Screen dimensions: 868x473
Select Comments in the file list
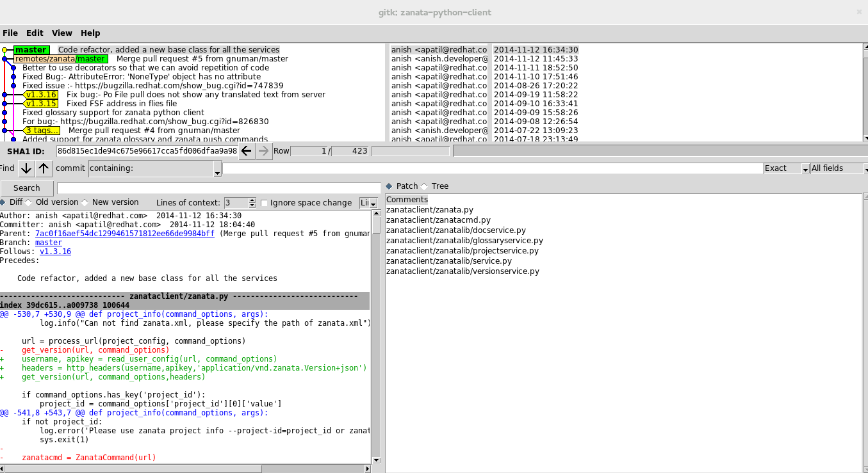coord(407,200)
